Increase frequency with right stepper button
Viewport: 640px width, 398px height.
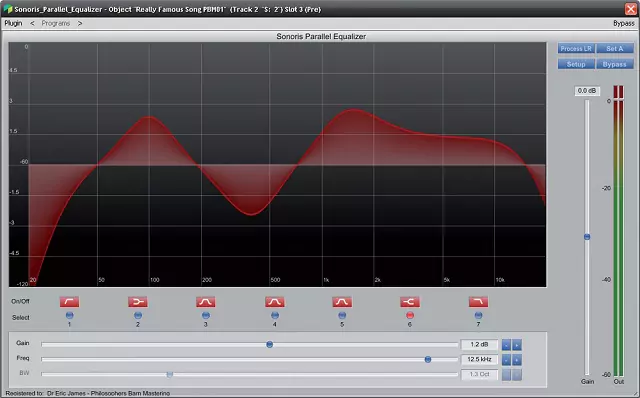pyautogui.click(x=517, y=360)
